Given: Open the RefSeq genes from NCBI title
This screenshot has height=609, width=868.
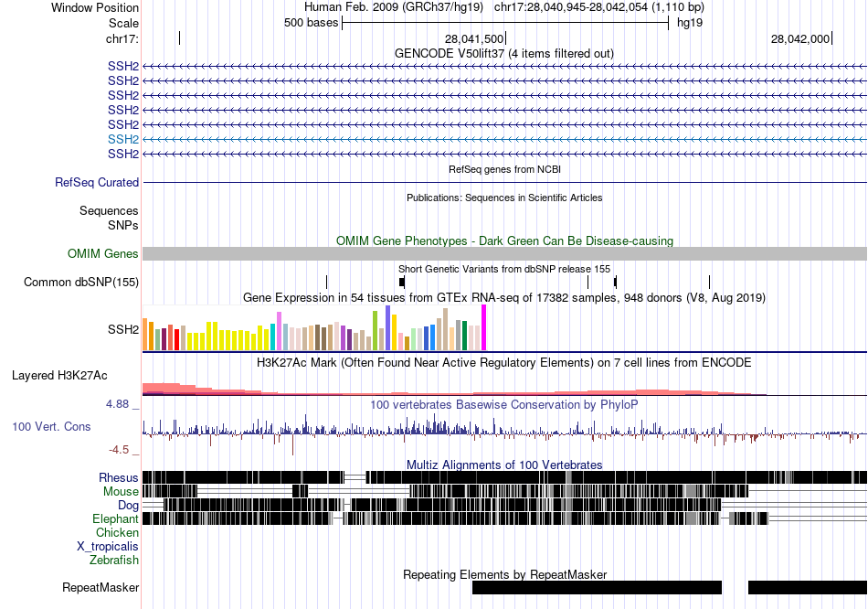Looking at the screenshot, I should [x=504, y=169].
